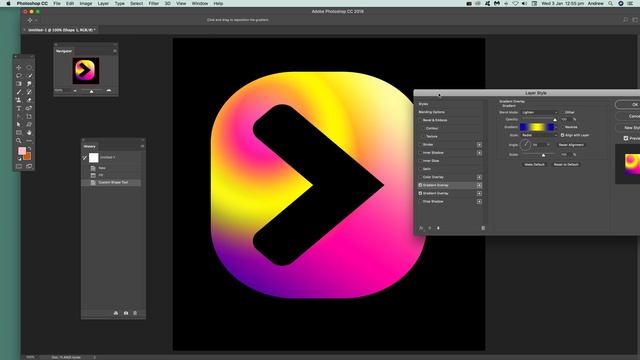The width and height of the screenshot is (640, 360).
Task: Delete effect trash icon in Layer Style
Action: point(483,228)
